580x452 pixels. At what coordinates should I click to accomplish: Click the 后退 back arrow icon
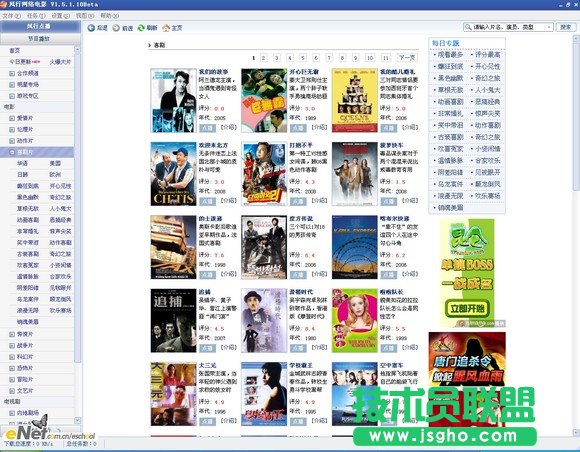pos(91,28)
